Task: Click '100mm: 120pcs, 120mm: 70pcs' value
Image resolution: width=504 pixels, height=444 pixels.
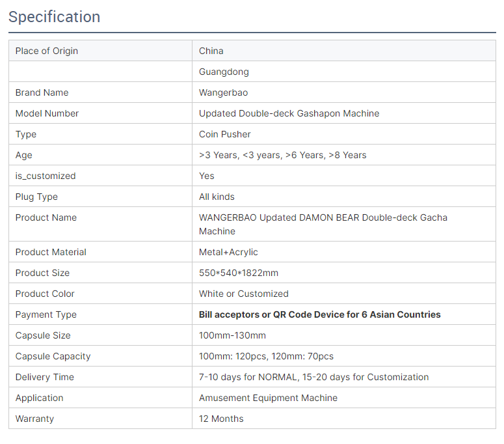Action: pos(266,356)
